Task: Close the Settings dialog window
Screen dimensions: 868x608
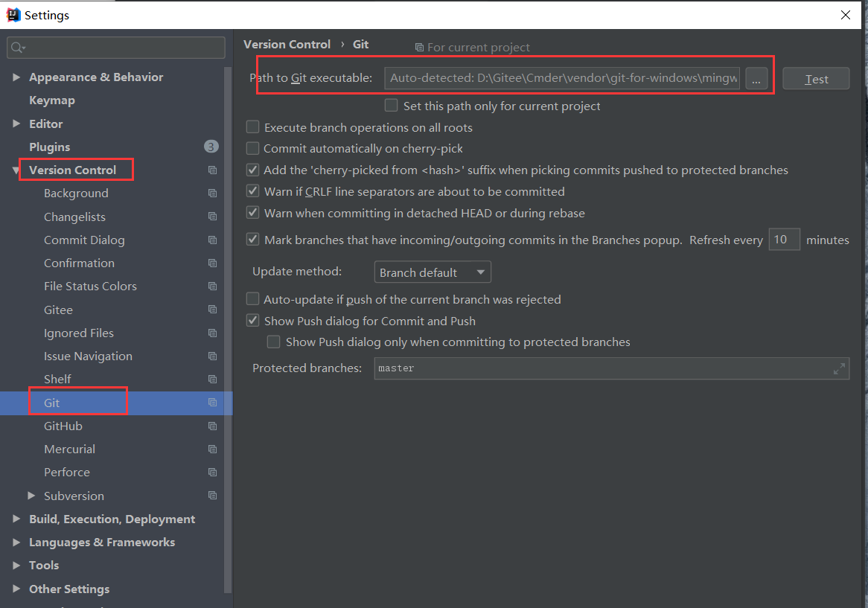Action: 846,15
